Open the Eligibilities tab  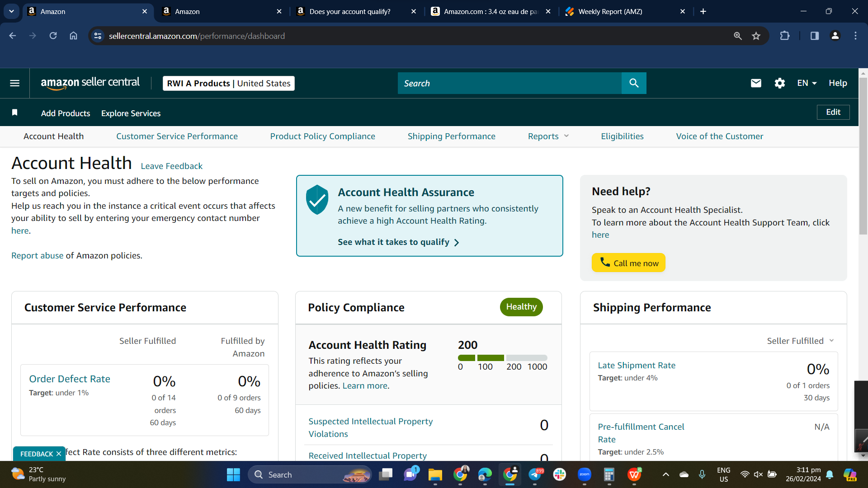(x=622, y=136)
